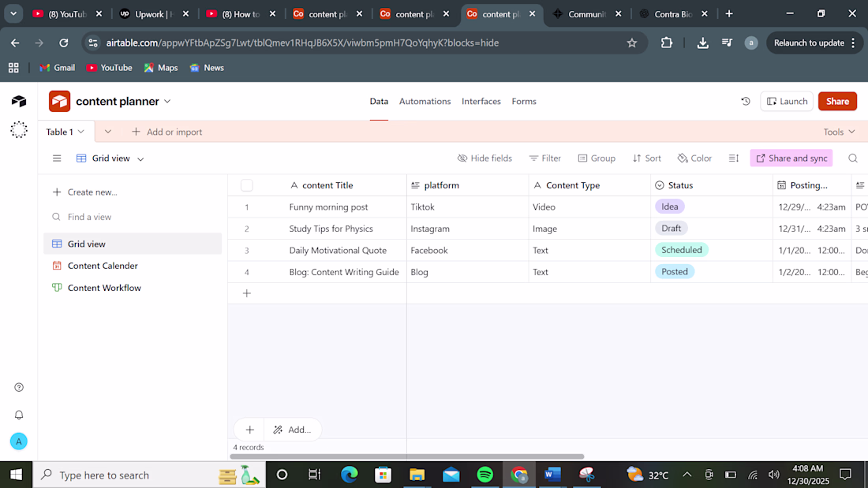Open the Group button
Viewport: 868px width, 488px height.
597,158
